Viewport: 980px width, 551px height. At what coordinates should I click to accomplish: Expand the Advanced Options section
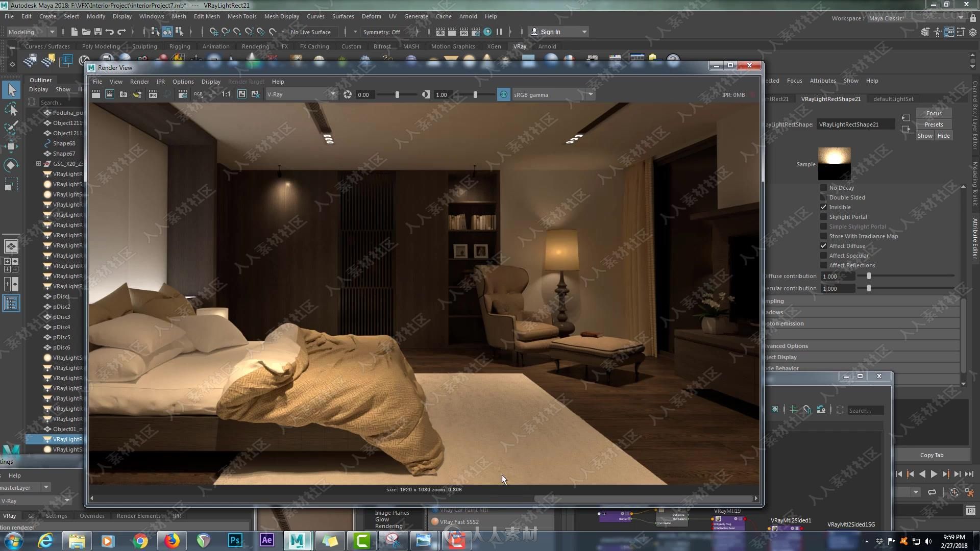point(862,346)
